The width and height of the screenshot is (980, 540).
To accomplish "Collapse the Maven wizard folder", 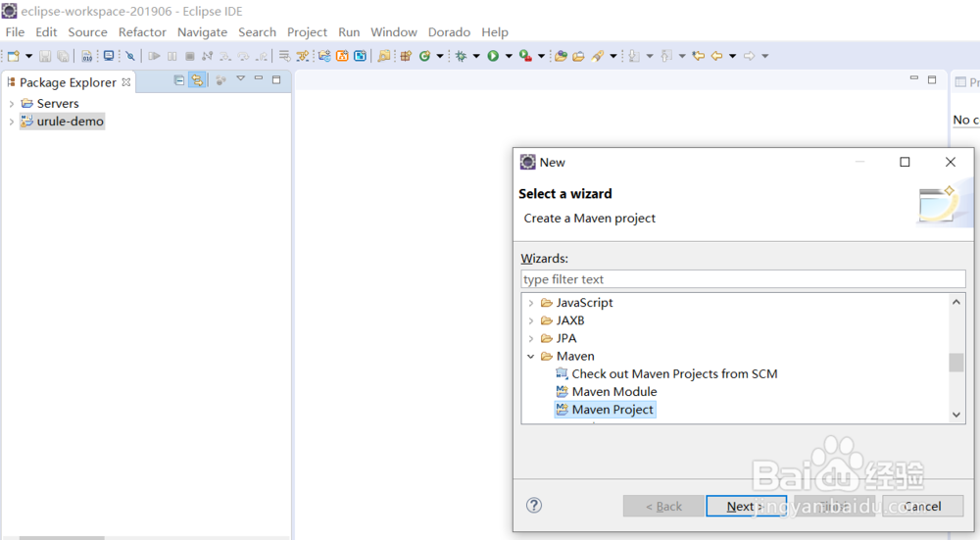I will coord(531,357).
